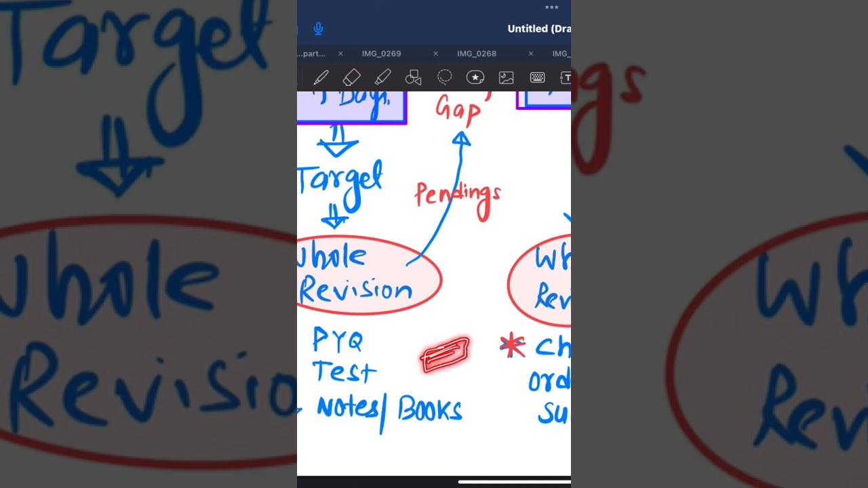This screenshot has height=488, width=868.
Task: Tap the 'Test' handwritten note
Action: pyautogui.click(x=344, y=371)
